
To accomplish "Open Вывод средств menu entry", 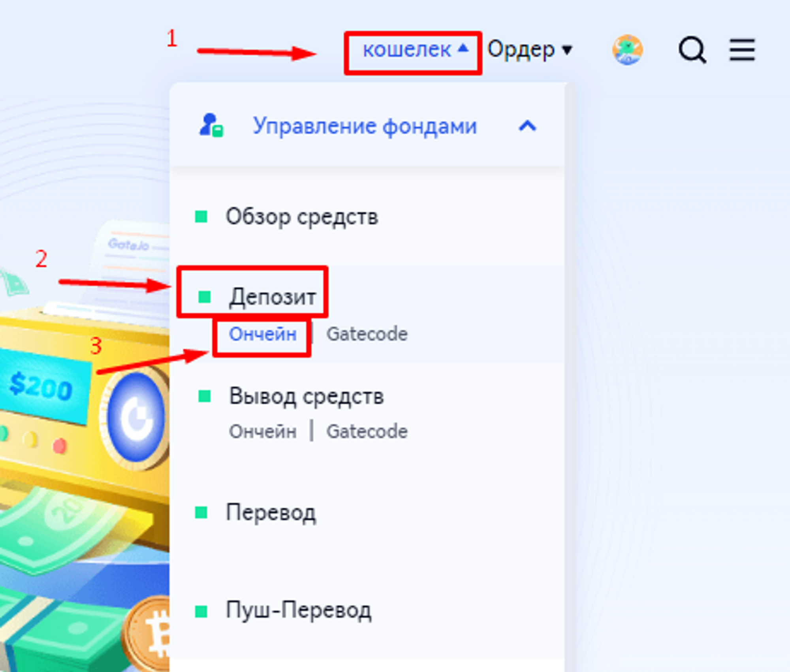I will tap(307, 396).
